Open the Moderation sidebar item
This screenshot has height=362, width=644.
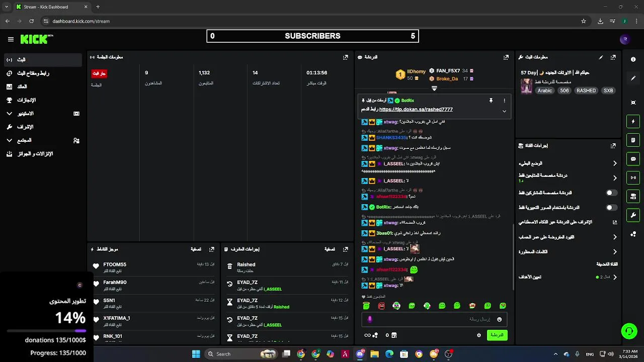pos(42,127)
